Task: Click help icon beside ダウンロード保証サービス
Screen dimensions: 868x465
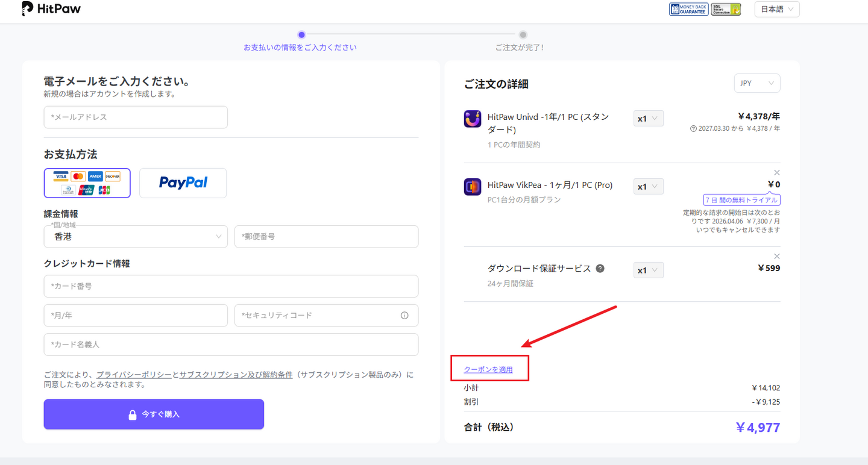Action: [600, 269]
